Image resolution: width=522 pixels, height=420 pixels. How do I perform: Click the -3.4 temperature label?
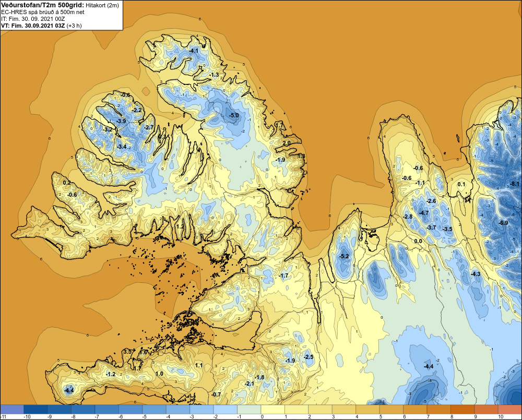(122, 147)
